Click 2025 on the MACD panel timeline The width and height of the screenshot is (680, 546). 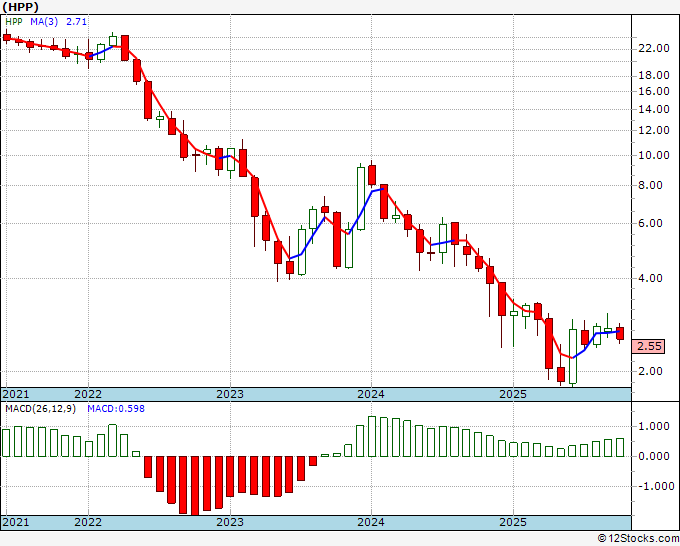(513, 522)
